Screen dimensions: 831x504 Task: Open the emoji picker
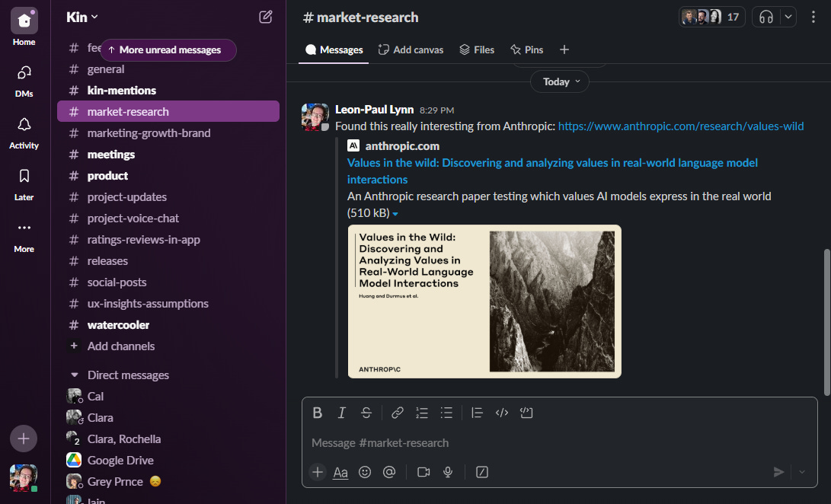pos(365,472)
